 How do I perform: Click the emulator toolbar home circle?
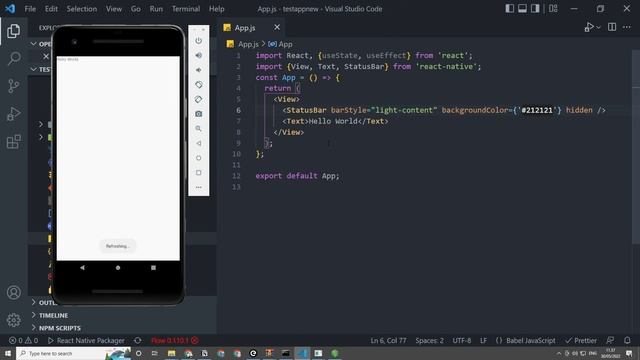coord(198,158)
